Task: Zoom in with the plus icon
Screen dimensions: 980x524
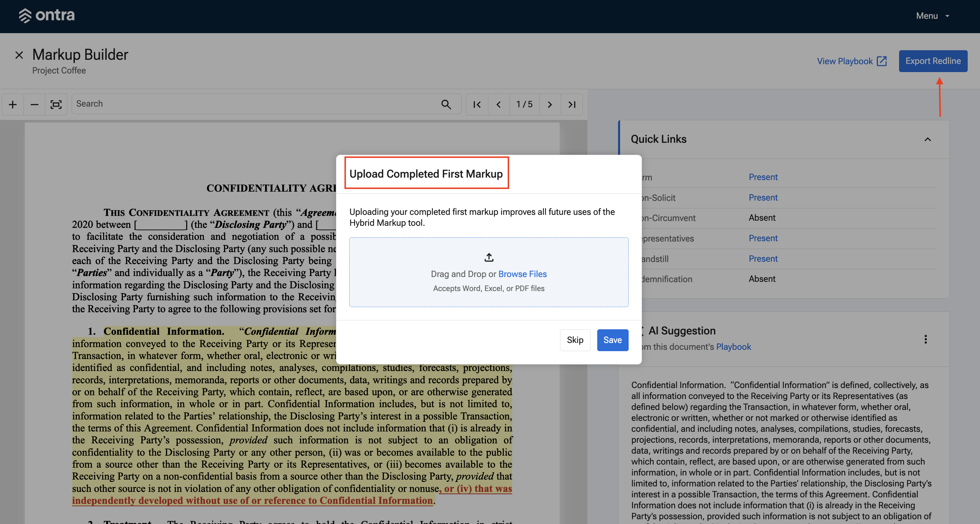Action: click(13, 104)
